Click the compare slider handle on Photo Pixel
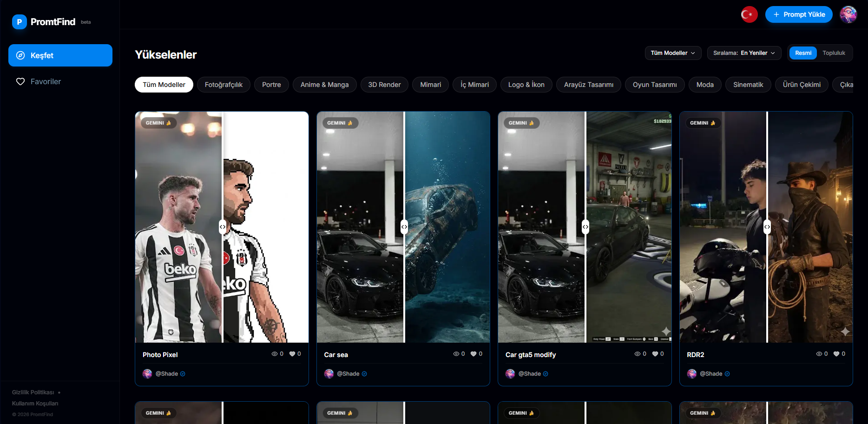This screenshot has height=424, width=868. click(223, 227)
